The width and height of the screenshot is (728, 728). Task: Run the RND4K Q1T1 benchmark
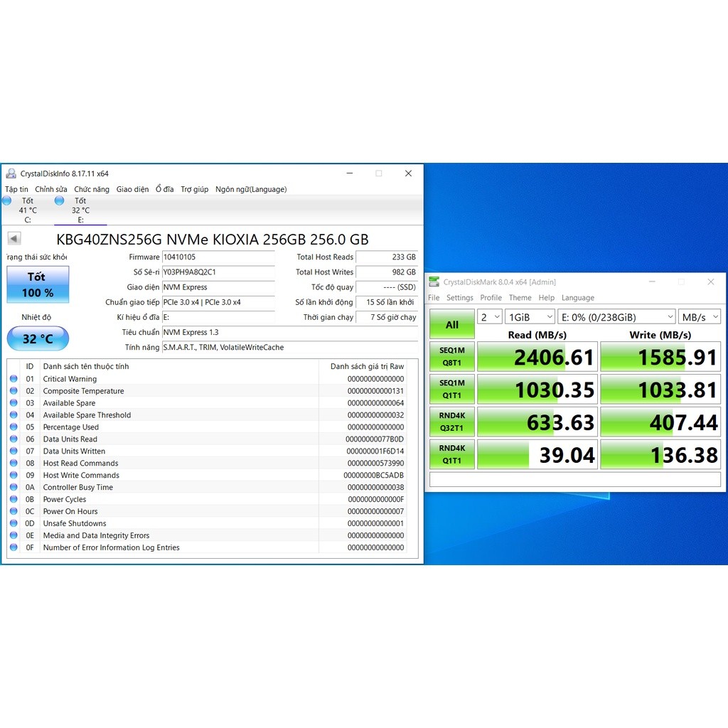tap(451, 454)
